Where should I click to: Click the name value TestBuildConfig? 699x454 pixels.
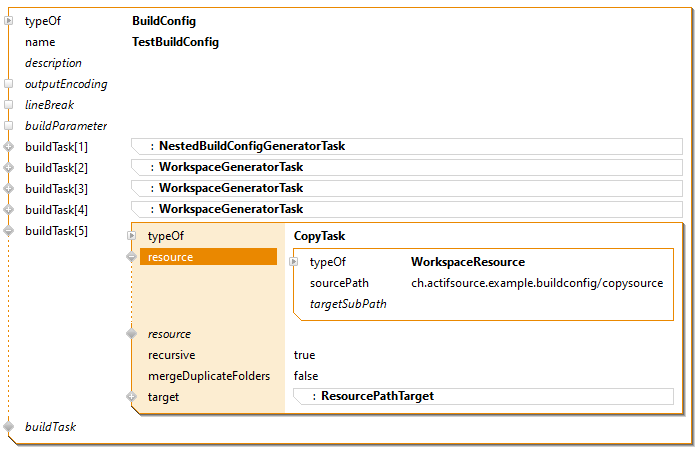click(x=175, y=42)
